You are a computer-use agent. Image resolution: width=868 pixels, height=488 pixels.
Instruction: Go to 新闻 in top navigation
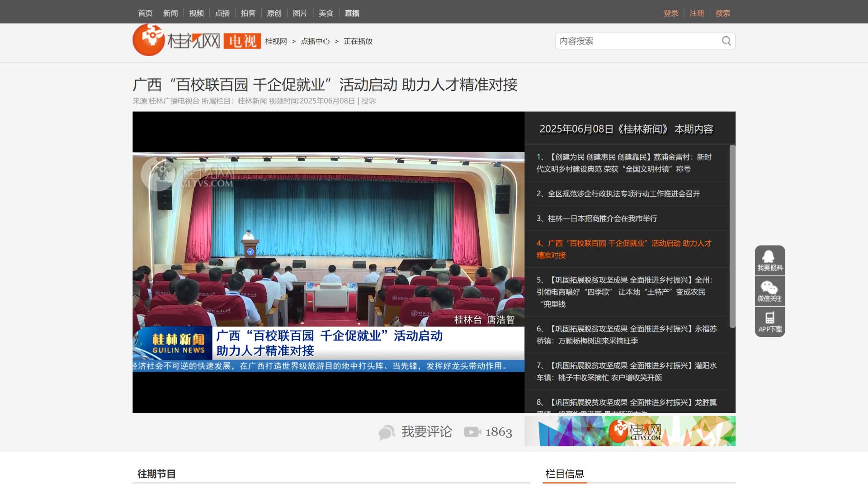pyautogui.click(x=170, y=13)
